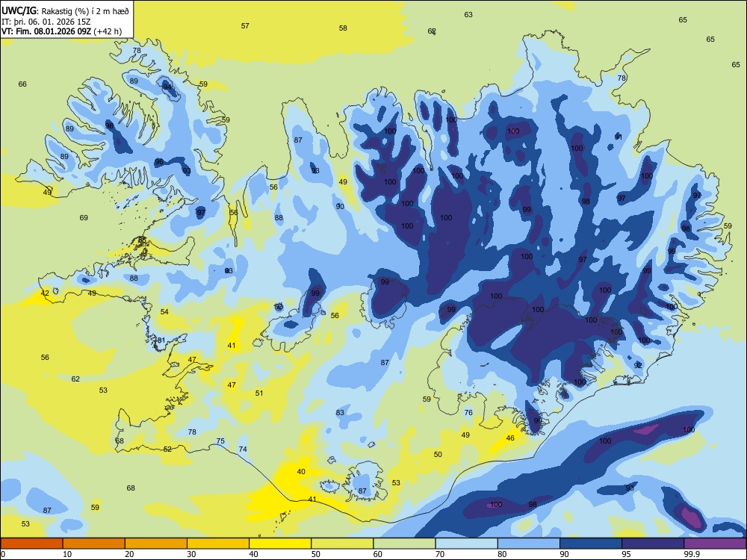Click the humidity value '63' near top edge
This screenshot has height=560, width=747.
point(468,15)
